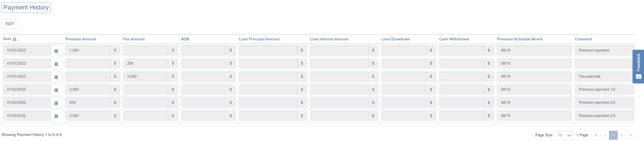Go to previous page of results
The height and width of the screenshot is (141, 644).
coord(605,135)
